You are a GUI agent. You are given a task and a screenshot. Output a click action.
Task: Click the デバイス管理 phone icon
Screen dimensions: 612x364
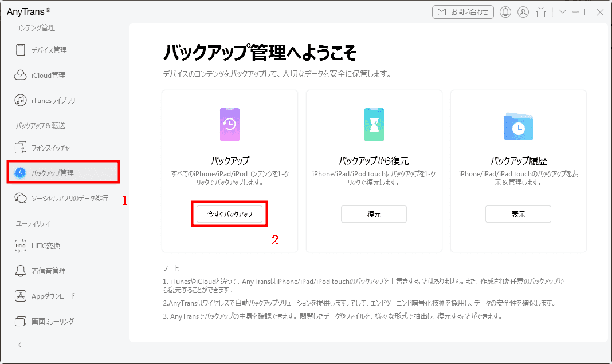pyautogui.click(x=20, y=50)
